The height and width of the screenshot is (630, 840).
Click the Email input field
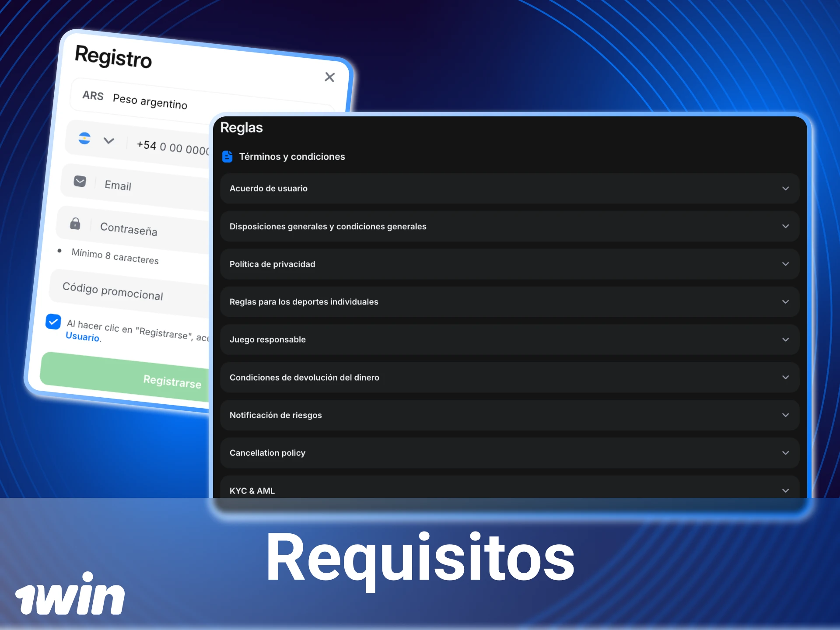coord(131,185)
